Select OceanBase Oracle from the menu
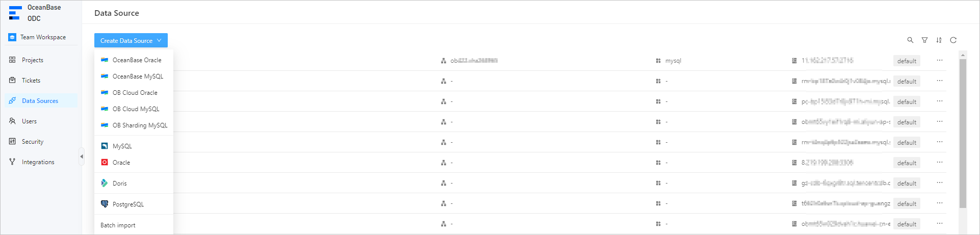 click(137, 60)
